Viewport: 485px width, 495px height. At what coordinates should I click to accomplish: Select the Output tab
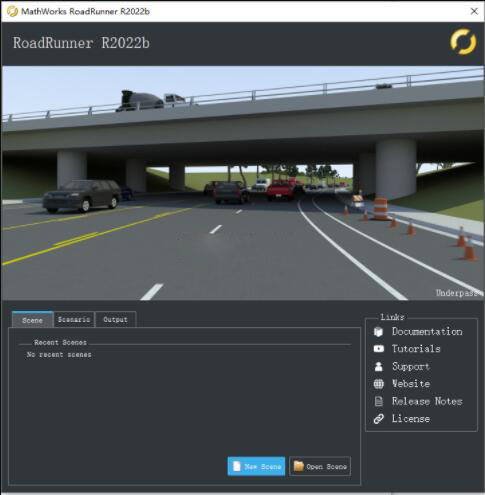pyautogui.click(x=115, y=320)
